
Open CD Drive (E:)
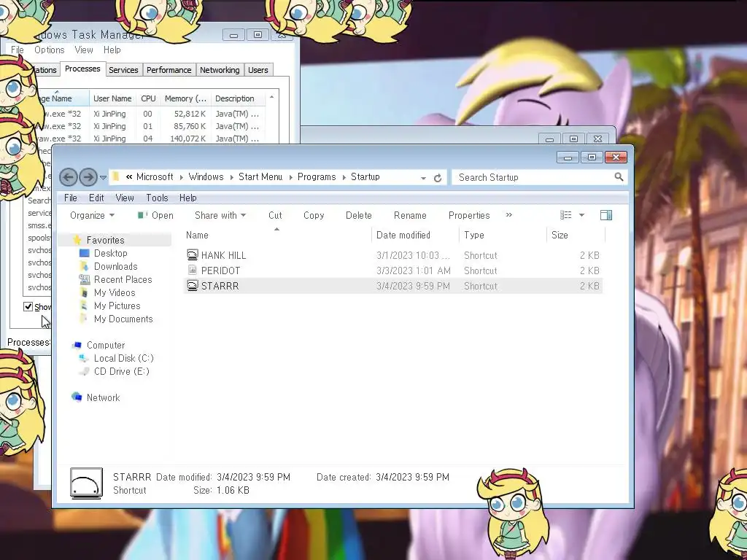pyautogui.click(x=122, y=371)
